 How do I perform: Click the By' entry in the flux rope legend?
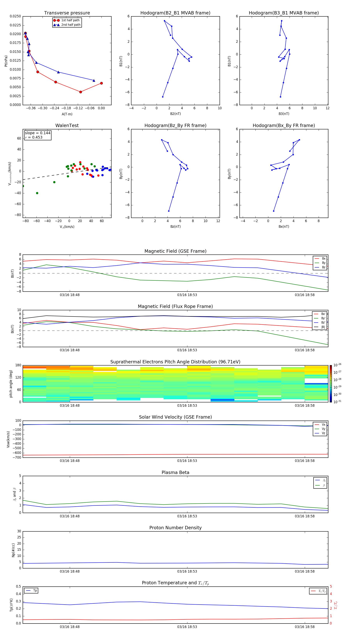coord(320,318)
